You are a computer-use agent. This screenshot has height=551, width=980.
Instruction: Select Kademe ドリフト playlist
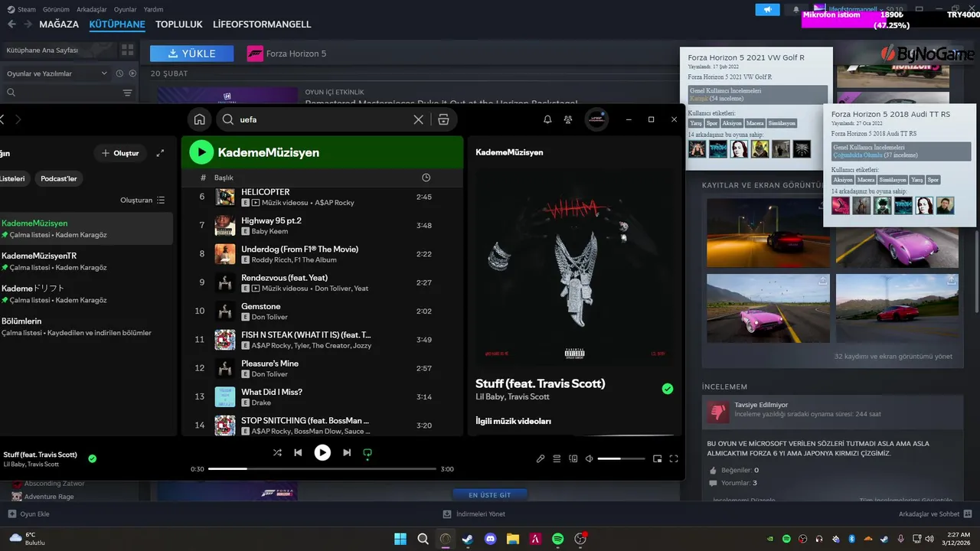coord(86,294)
